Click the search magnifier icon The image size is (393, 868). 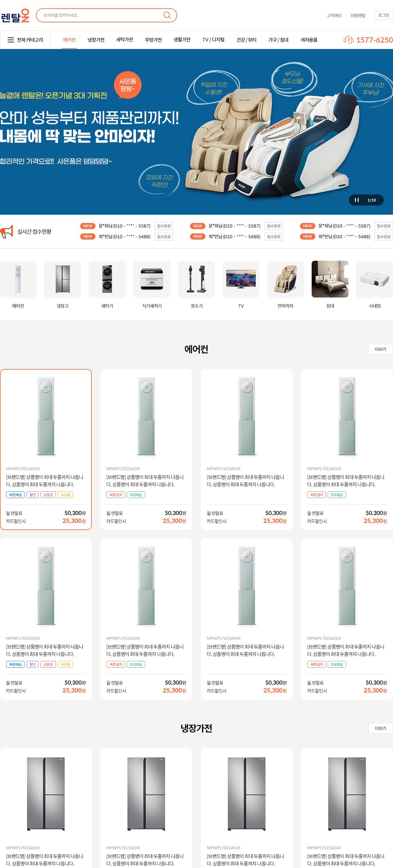(x=167, y=15)
